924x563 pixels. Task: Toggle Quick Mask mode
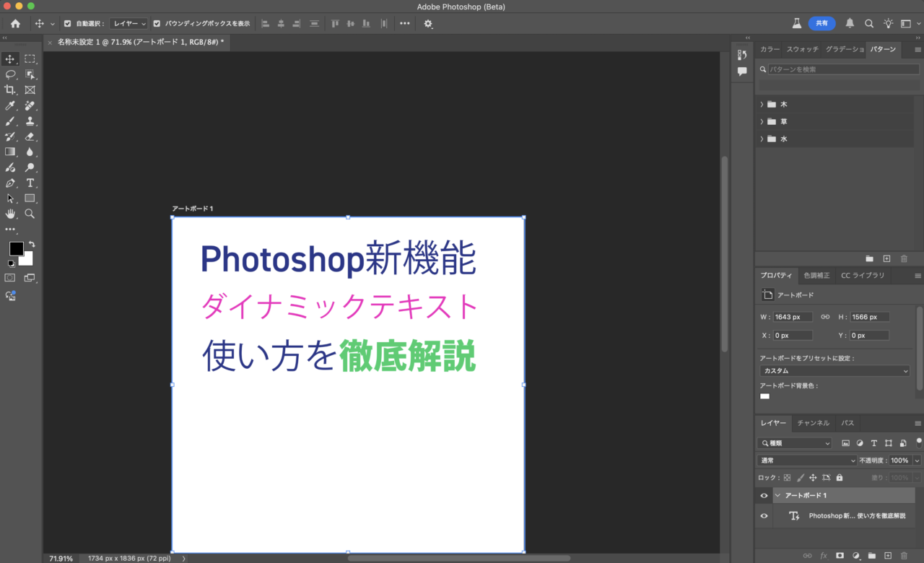click(x=10, y=278)
